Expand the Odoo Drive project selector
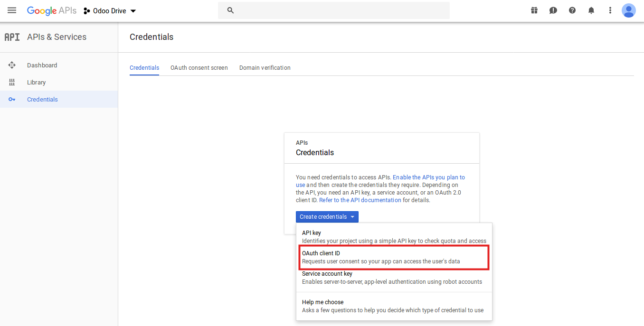The width and height of the screenshot is (644, 326). coord(110,11)
